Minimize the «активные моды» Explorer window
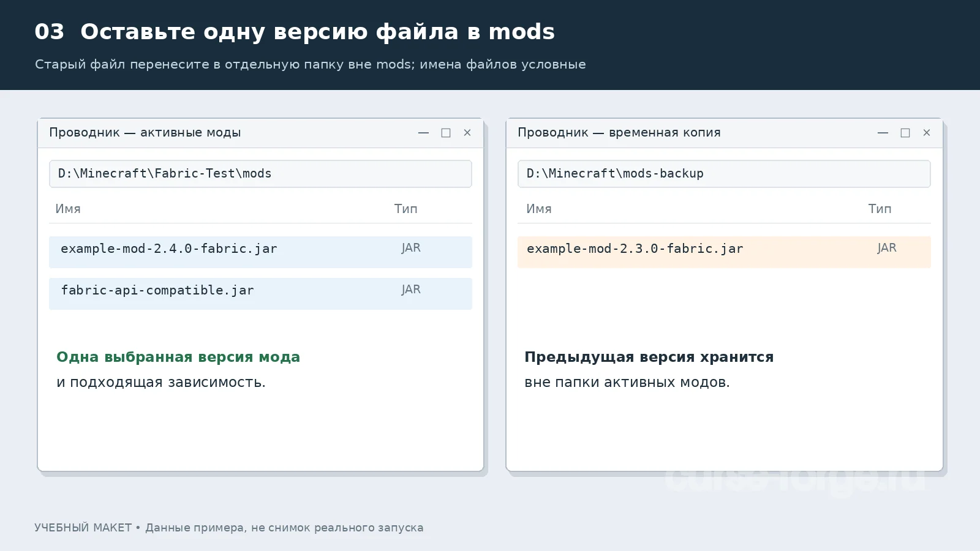This screenshot has width=980, height=551. (x=423, y=133)
